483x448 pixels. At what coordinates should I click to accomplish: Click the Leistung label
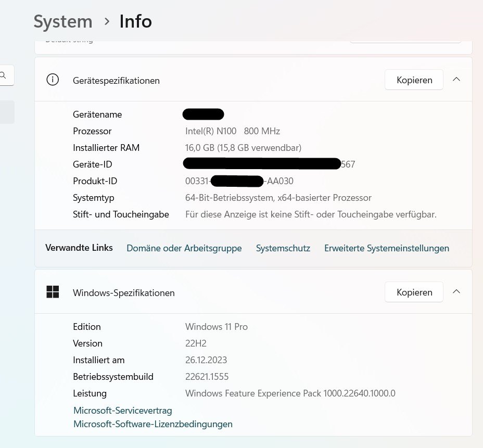pyautogui.click(x=90, y=393)
